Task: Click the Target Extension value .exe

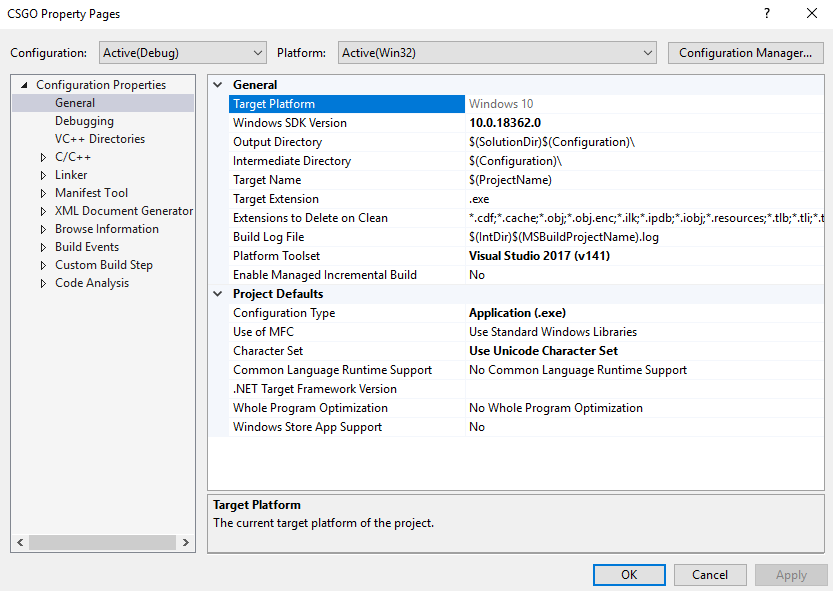Action: [x=479, y=199]
